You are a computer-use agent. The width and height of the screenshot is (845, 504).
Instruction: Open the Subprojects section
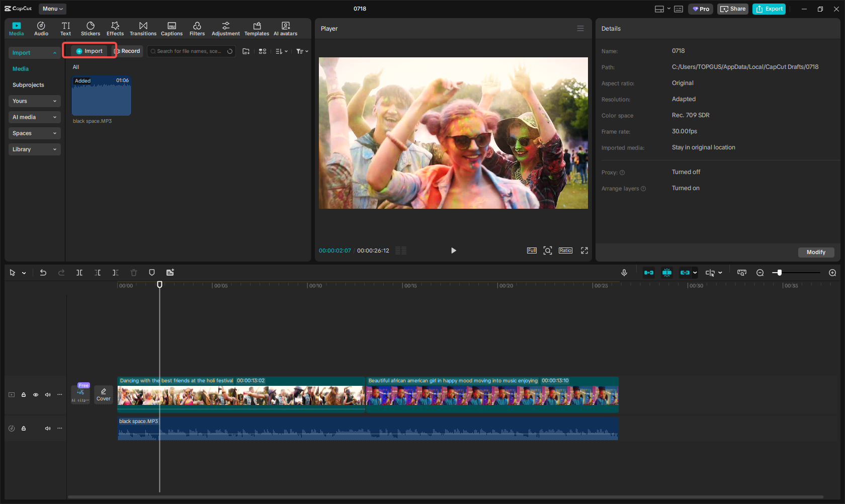[x=28, y=85]
